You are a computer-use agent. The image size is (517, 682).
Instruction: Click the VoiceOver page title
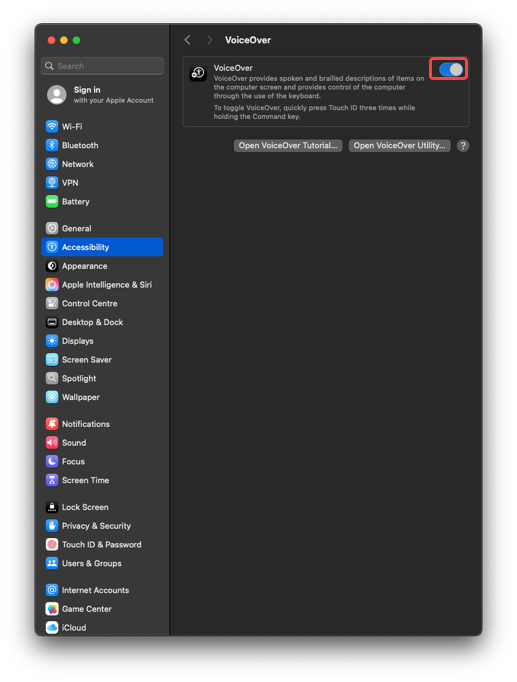[x=248, y=40]
